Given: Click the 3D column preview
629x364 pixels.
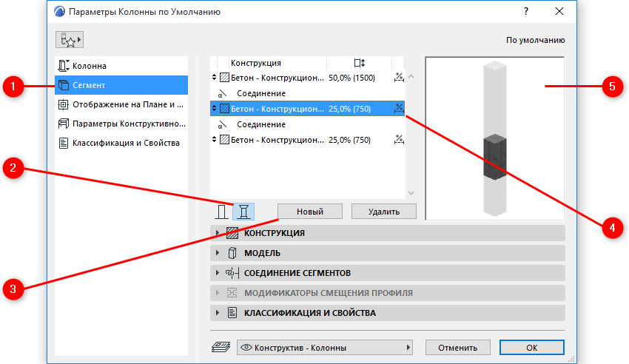Looking at the screenshot, I should [x=495, y=138].
